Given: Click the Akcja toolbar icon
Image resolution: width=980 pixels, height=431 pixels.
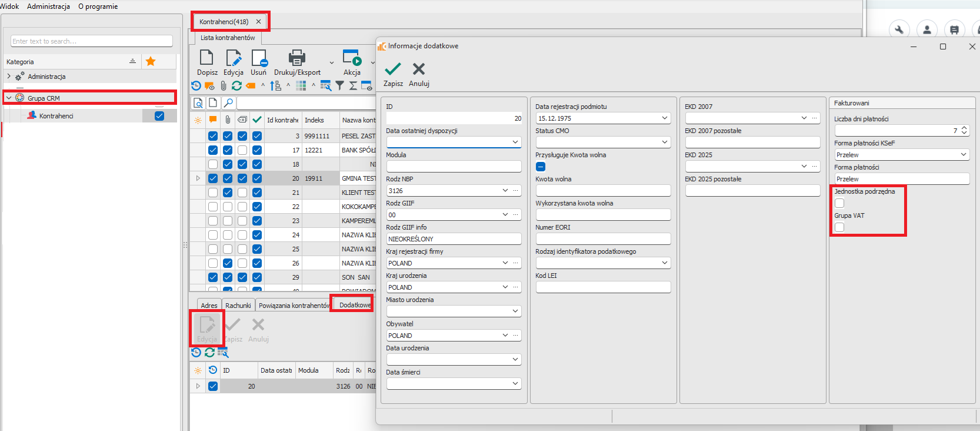Looking at the screenshot, I should [352, 58].
